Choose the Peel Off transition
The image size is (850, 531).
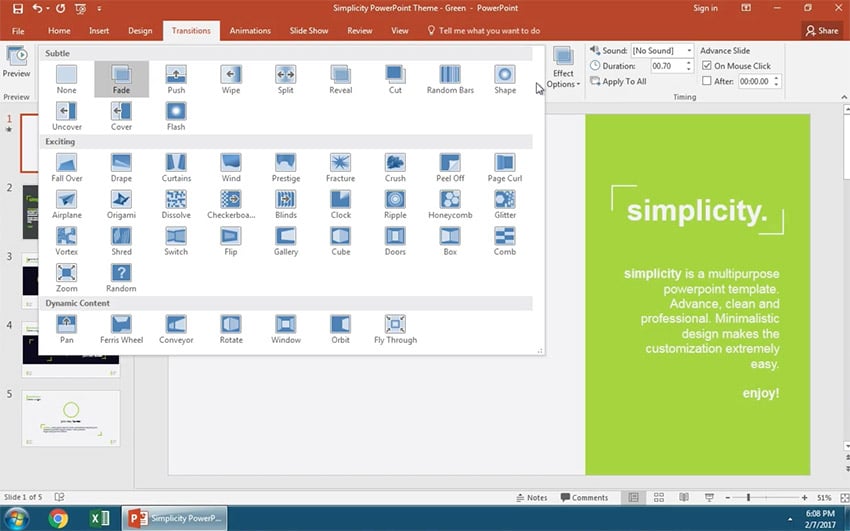pos(450,167)
